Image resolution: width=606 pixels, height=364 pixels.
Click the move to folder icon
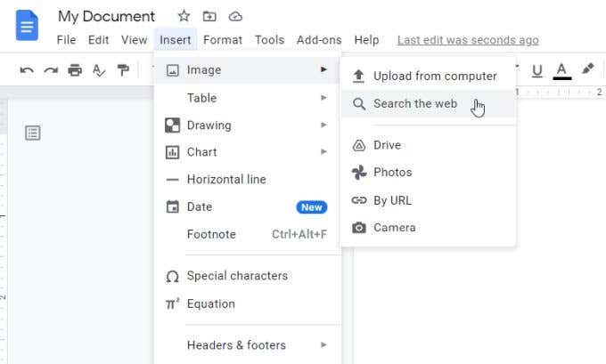tap(209, 16)
